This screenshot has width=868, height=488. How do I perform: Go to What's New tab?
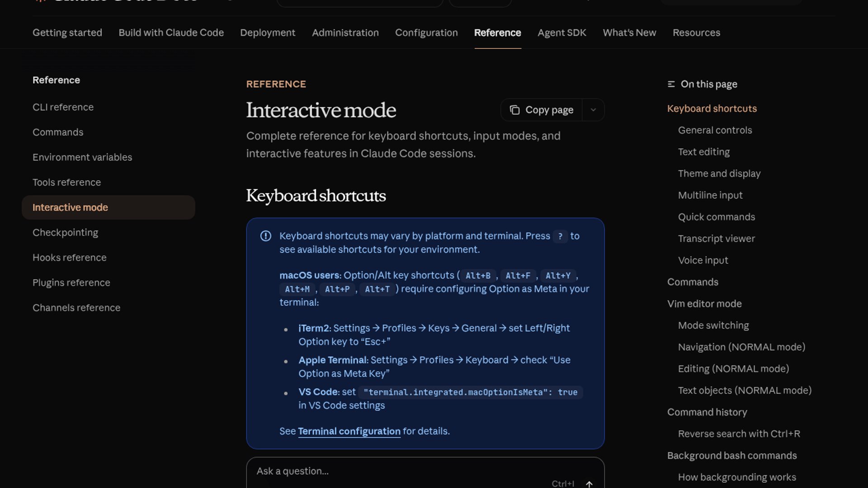(629, 33)
